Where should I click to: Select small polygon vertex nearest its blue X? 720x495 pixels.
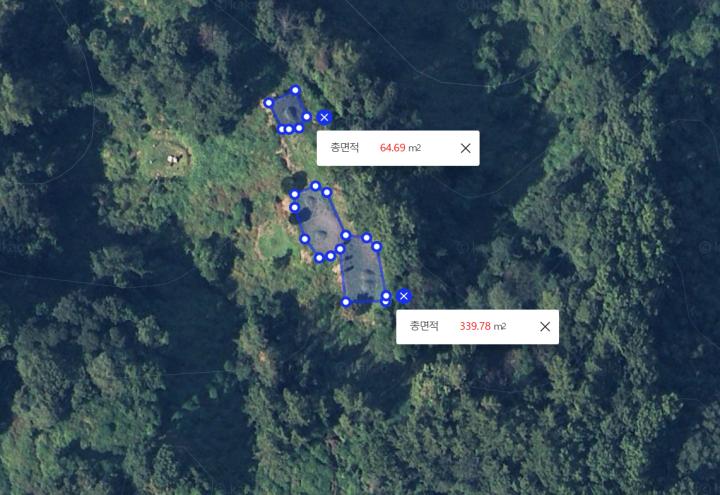point(307,117)
